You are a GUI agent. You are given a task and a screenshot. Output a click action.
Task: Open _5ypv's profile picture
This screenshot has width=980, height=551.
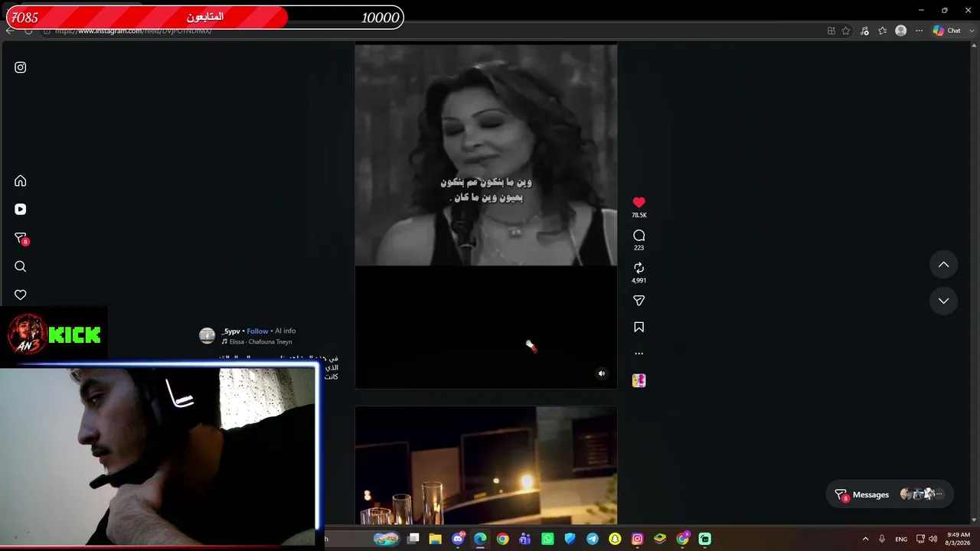[x=207, y=336]
